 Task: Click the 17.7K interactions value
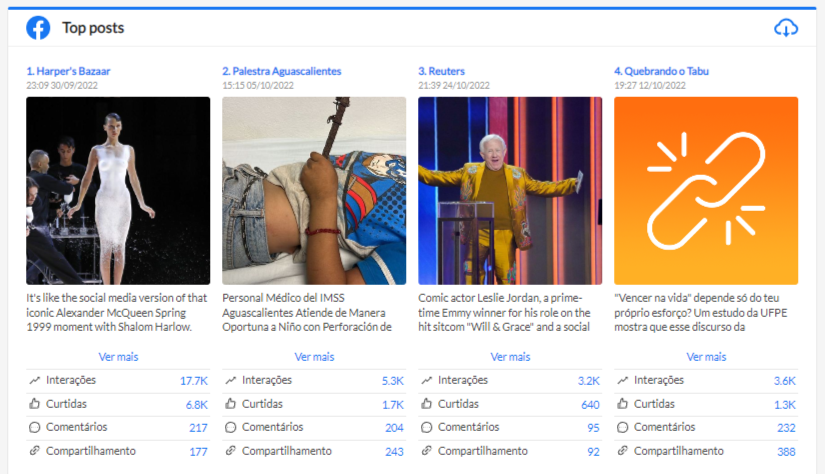[x=194, y=381]
